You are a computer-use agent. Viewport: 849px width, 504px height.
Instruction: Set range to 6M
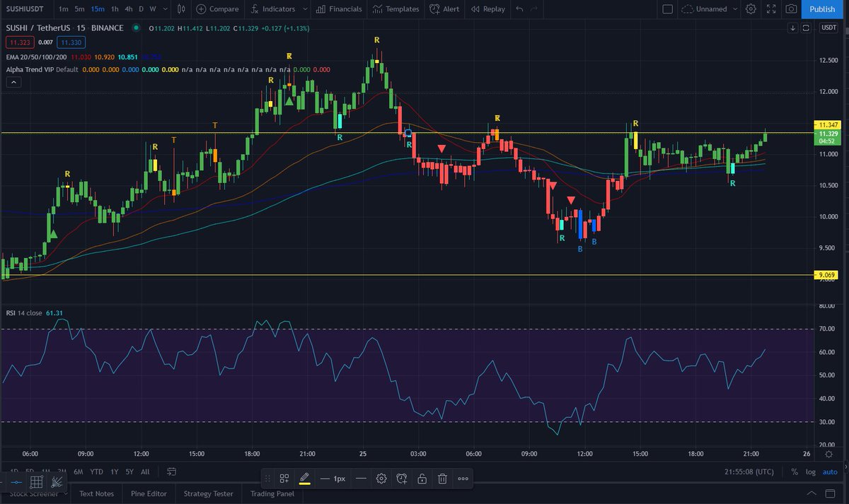click(78, 471)
